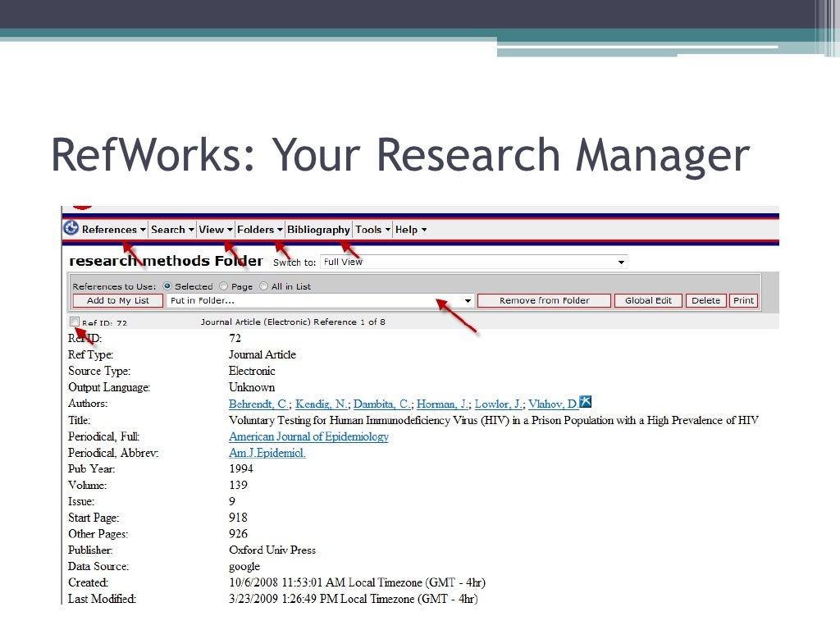The height and width of the screenshot is (630, 840).
Task: Open author link Dambita, C.
Action: click(x=382, y=404)
